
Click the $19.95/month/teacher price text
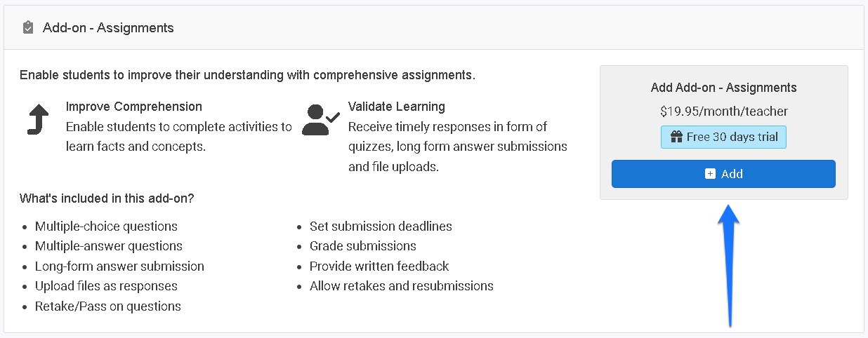tap(724, 111)
